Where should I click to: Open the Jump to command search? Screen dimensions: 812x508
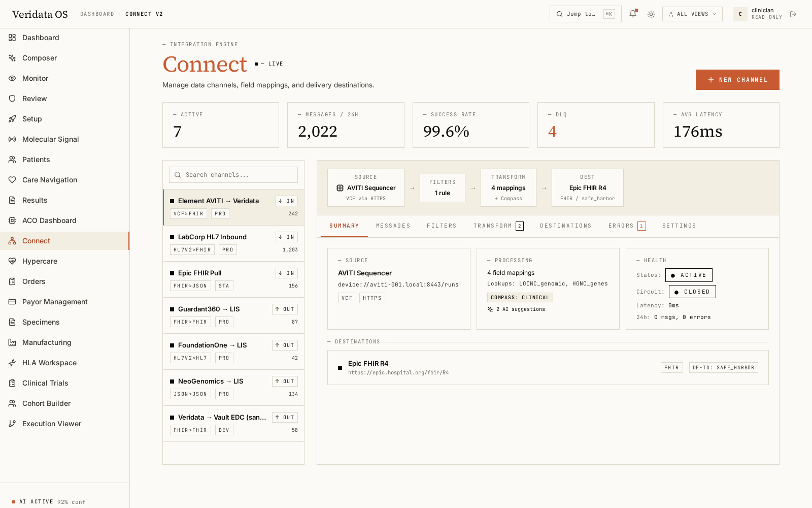click(x=586, y=14)
